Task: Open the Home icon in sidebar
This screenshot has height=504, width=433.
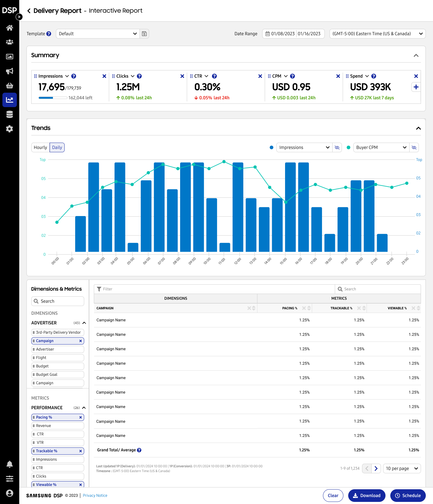Action: click(10, 28)
